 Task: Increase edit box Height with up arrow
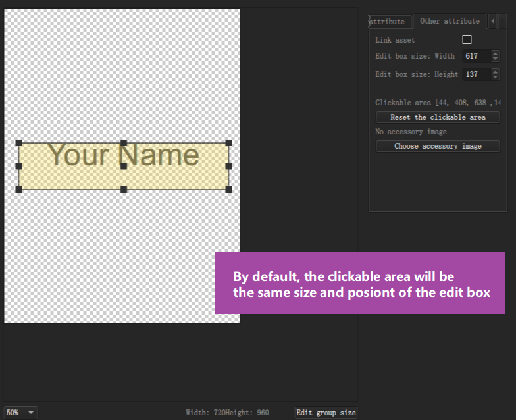[x=495, y=71]
